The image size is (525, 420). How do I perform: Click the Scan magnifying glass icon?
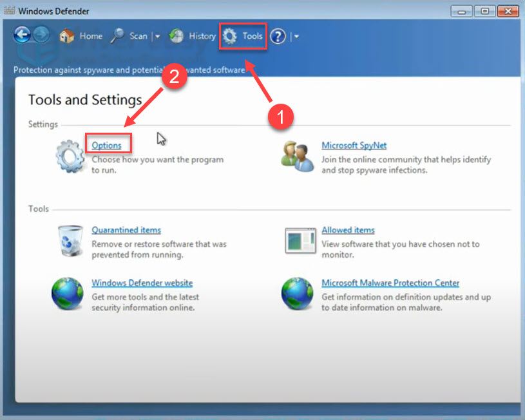pos(117,36)
